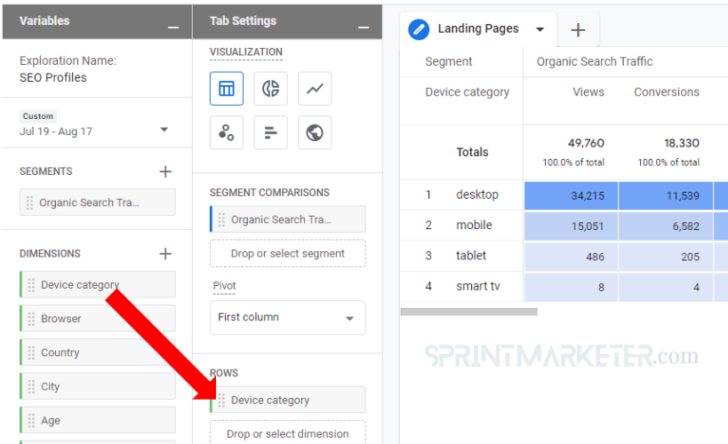Image resolution: width=728 pixels, height=444 pixels.
Task: Click the horizontal scrollbar under the table
Action: [x=469, y=312]
